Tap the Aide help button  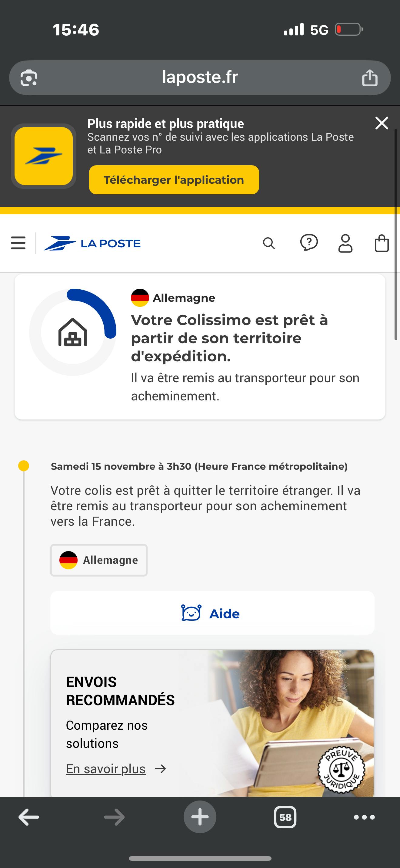click(212, 613)
